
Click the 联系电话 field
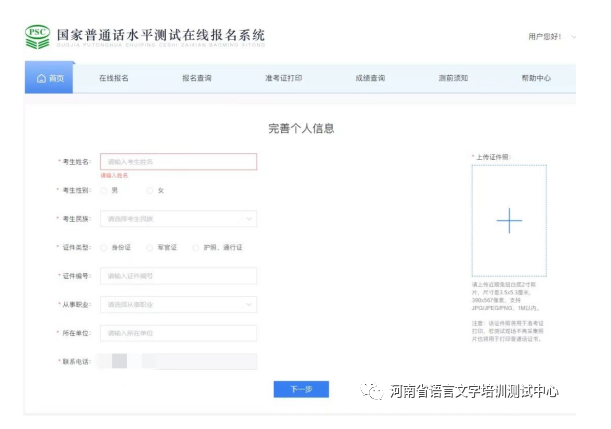178,361
